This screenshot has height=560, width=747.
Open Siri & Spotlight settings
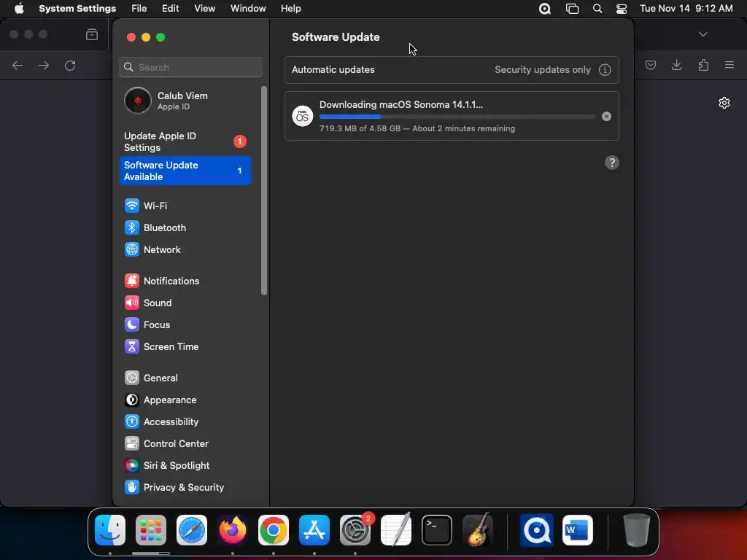pos(185,466)
